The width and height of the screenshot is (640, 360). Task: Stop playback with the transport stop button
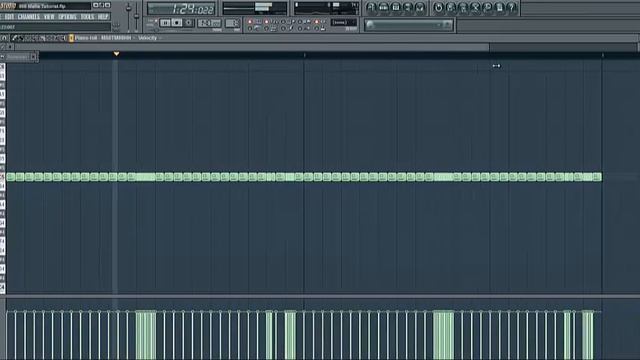(x=177, y=23)
